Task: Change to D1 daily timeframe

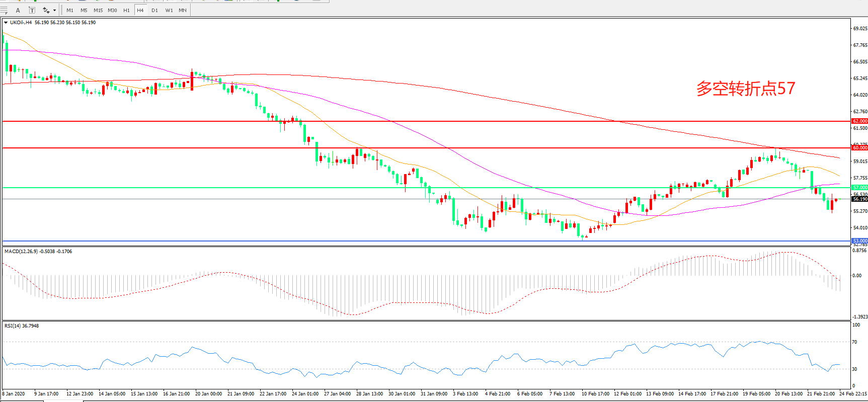Action: tap(154, 10)
